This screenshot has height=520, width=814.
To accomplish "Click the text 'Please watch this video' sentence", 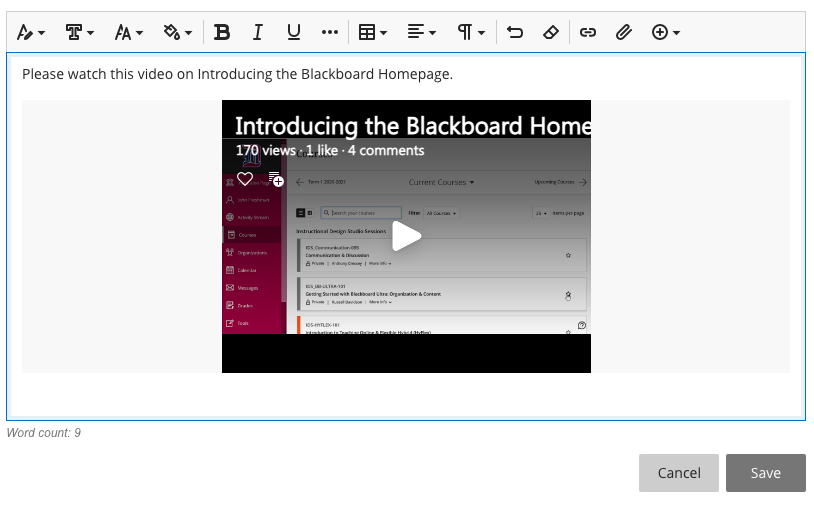I will coord(237,74).
